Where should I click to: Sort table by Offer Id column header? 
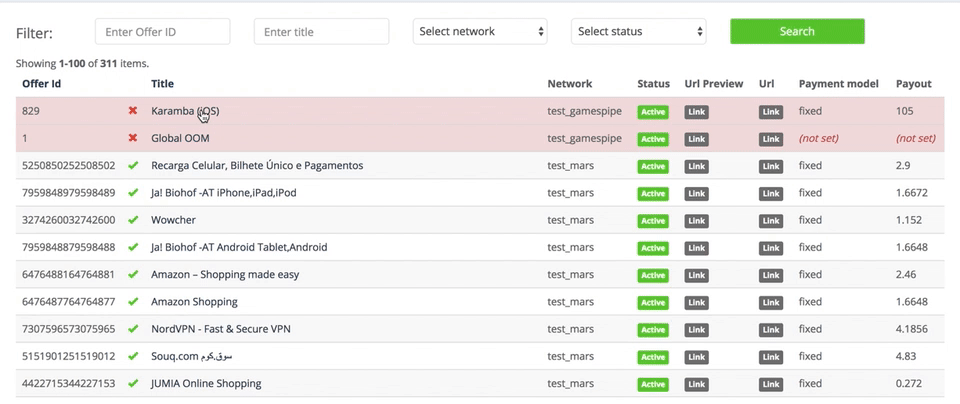pyautogui.click(x=42, y=84)
